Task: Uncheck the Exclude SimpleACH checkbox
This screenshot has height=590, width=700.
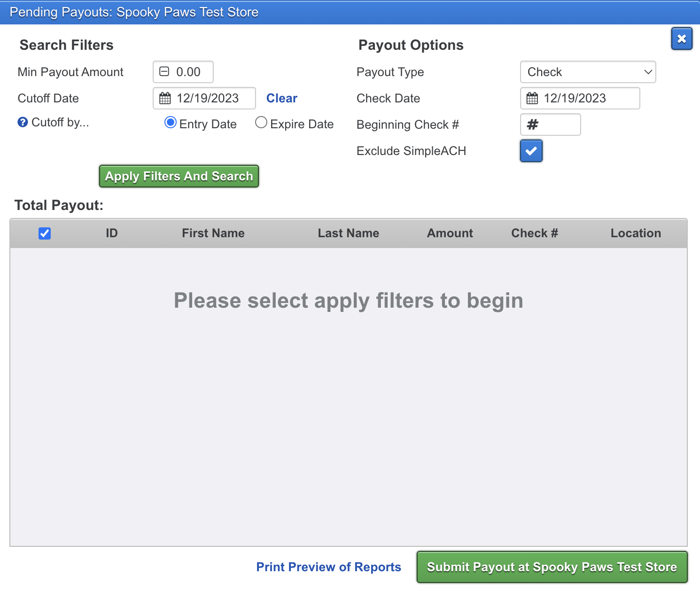Action: pos(531,151)
